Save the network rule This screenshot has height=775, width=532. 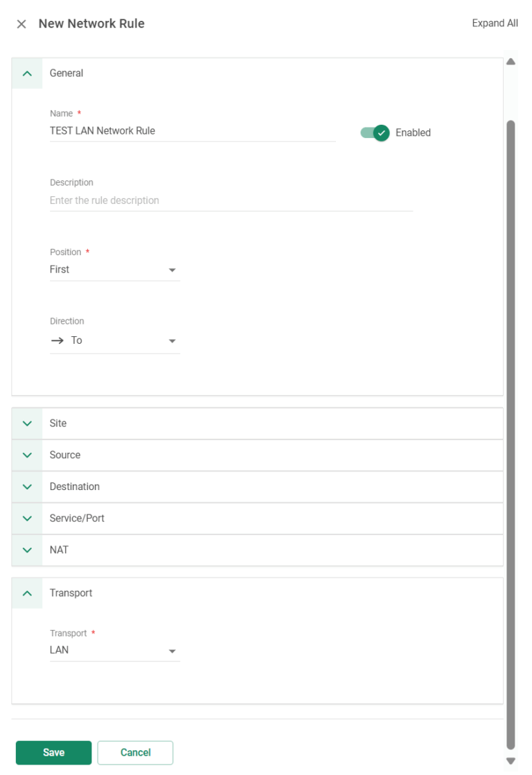point(53,753)
